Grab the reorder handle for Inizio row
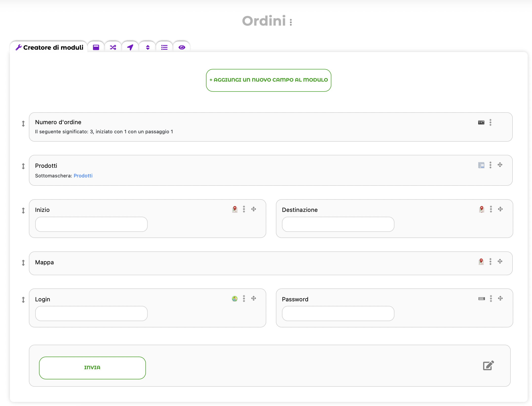This screenshot has height=406, width=532. [23, 211]
